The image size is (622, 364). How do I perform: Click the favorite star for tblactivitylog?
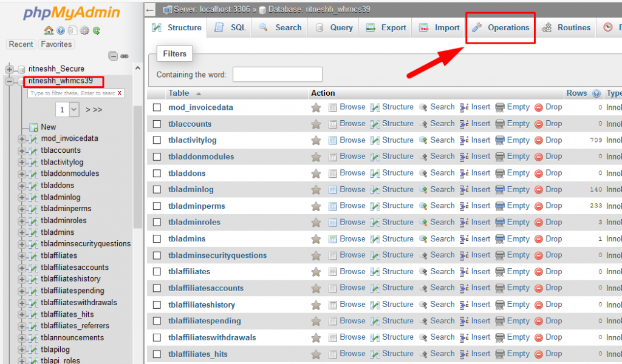point(316,140)
